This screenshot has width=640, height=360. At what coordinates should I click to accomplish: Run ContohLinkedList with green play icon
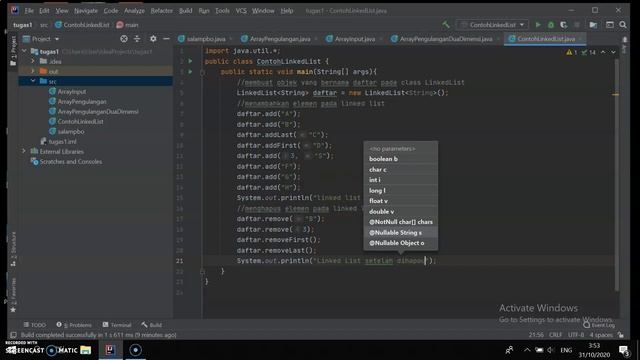click(x=538, y=25)
